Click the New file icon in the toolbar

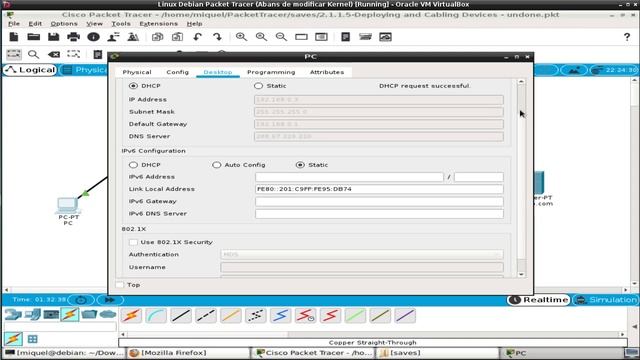[x=13, y=37]
